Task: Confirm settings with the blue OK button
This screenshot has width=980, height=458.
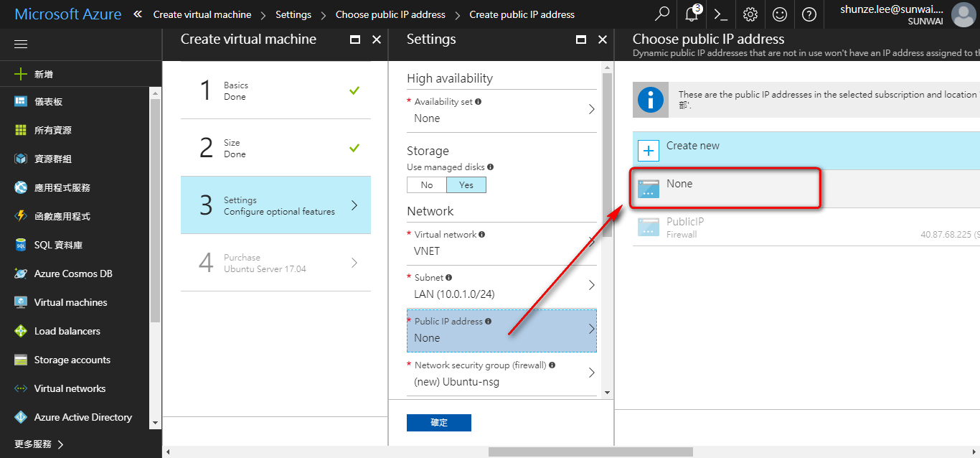Action: pos(439,423)
